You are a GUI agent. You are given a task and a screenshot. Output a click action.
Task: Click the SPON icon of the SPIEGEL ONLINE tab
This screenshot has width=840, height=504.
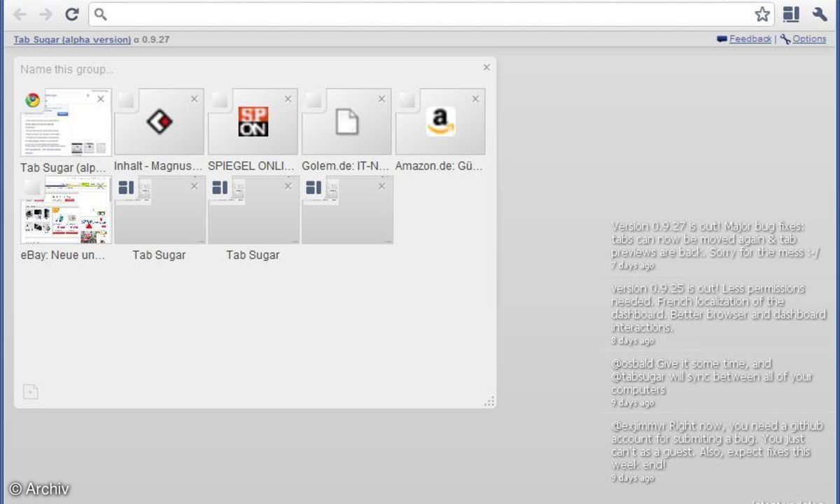tap(253, 122)
